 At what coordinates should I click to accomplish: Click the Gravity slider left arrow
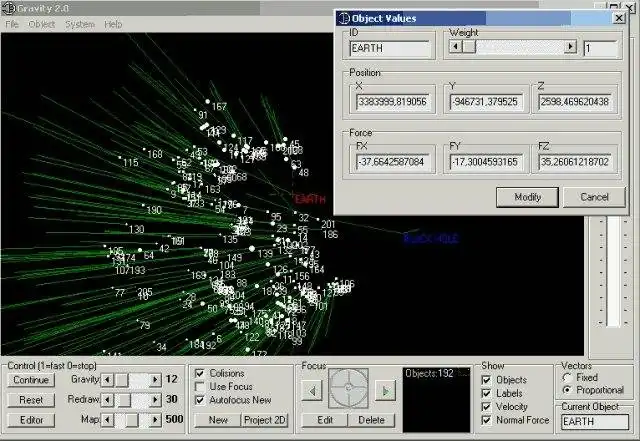[107, 380]
